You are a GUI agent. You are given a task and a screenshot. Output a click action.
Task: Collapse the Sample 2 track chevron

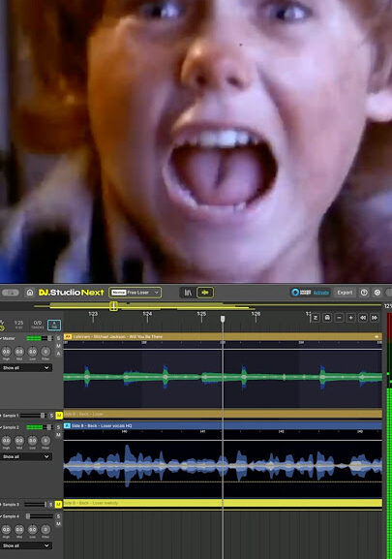[x=1, y=427]
